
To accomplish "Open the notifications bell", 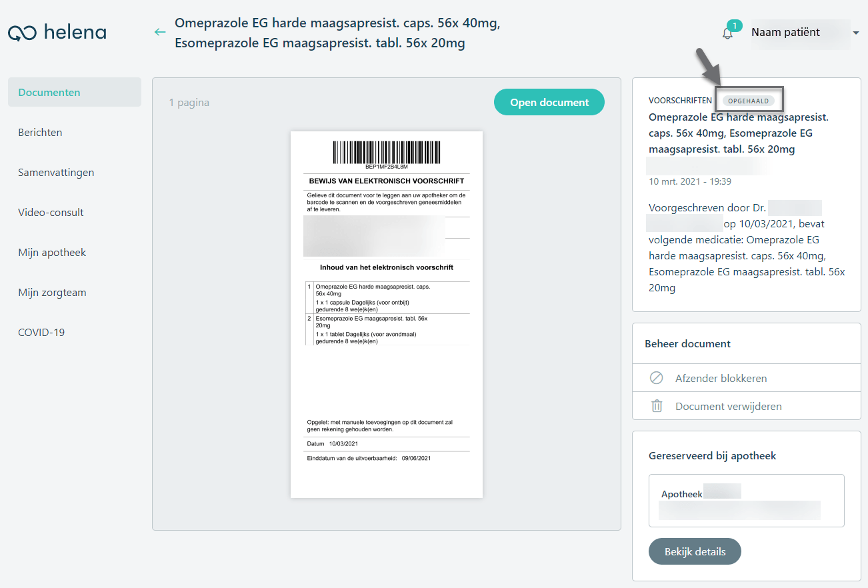I will click(727, 33).
